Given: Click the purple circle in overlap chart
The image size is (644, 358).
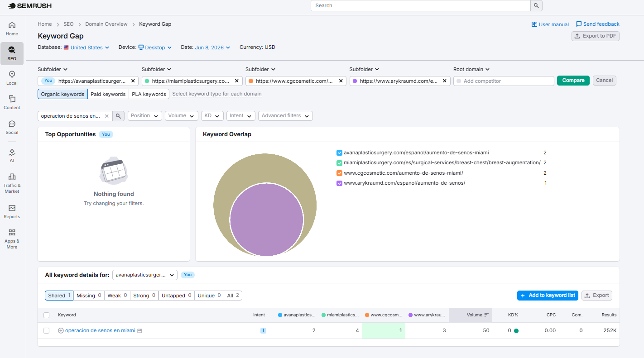Looking at the screenshot, I should coord(266,220).
